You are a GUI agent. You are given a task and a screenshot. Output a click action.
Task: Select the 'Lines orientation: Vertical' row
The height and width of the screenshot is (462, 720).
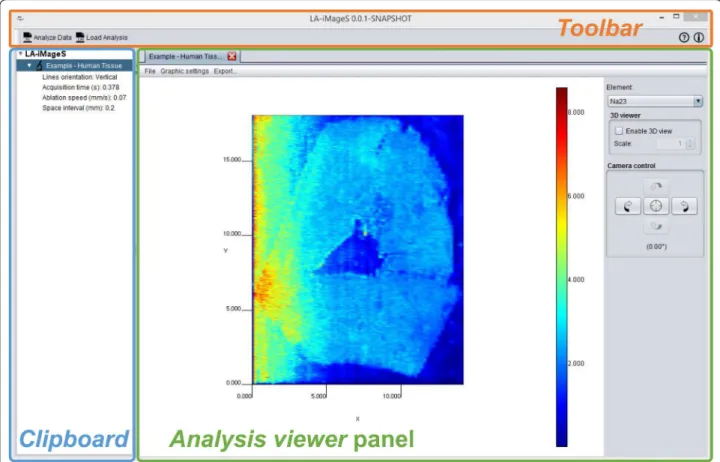79,77
